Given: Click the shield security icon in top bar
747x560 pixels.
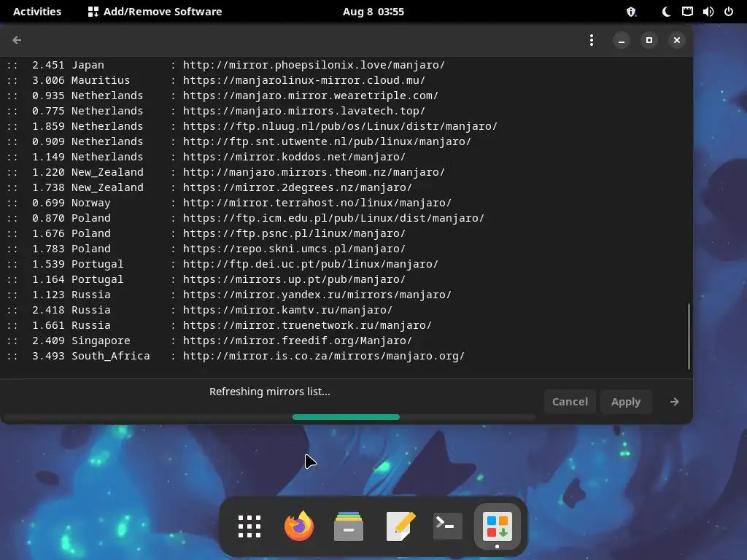Looking at the screenshot, I should (x=631, y=12).
